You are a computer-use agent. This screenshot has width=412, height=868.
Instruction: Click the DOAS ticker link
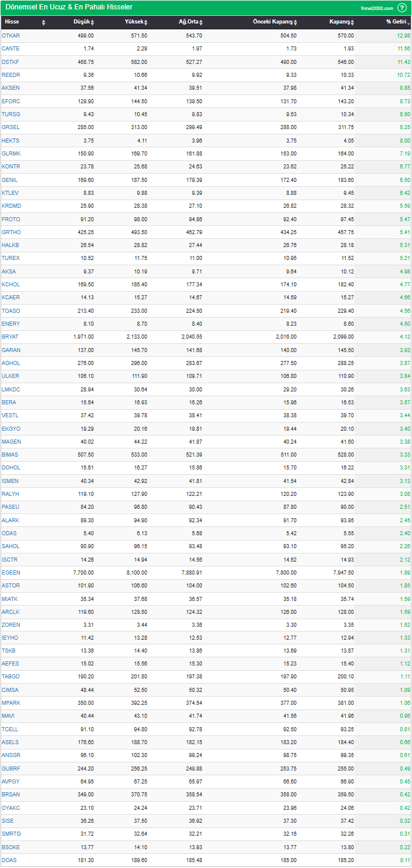click(x=9, y=860)
